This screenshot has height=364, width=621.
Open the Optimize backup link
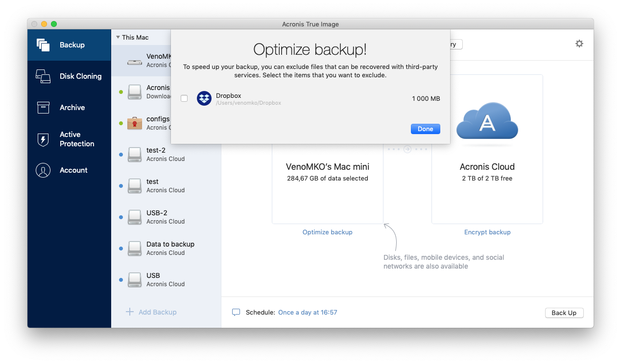327,232
